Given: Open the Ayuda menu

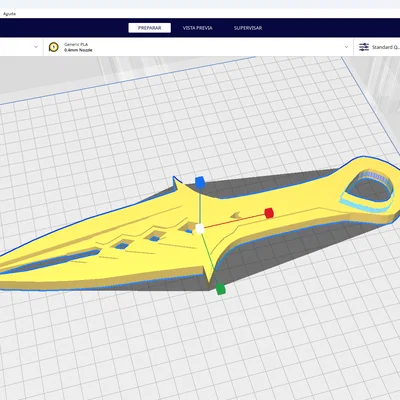Looking at the screenshot, I should [x=9, y=14].
